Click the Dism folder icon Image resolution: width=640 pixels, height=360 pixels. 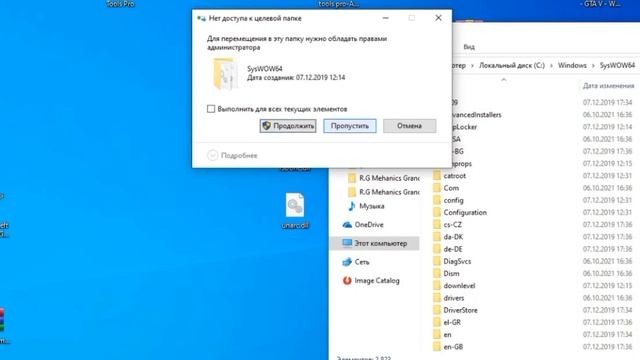(x=437, y=273)
